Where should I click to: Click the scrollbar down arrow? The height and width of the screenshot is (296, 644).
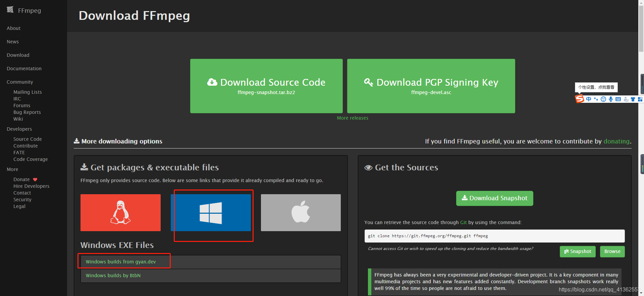(641, 293)
